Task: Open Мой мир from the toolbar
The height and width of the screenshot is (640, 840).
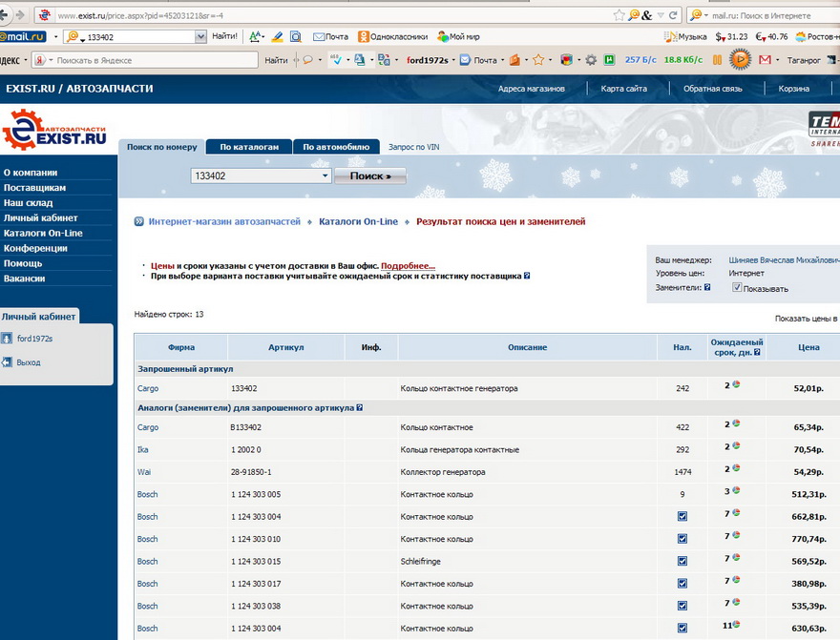Action: 458,37
